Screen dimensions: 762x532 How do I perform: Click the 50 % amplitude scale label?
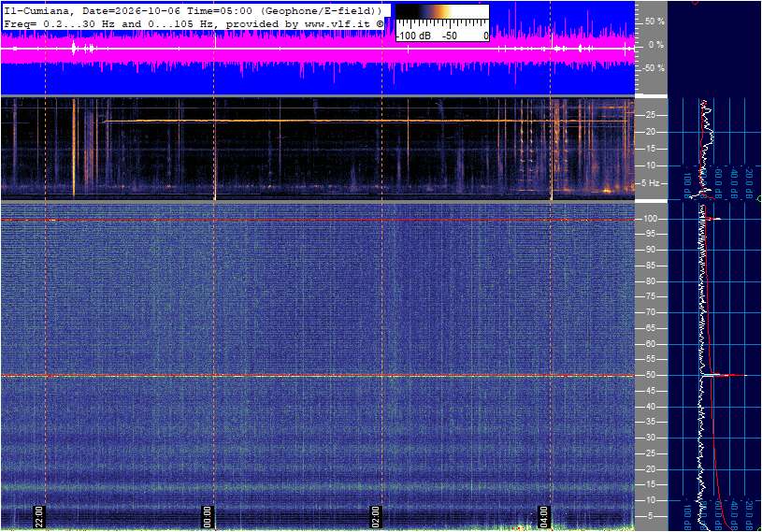pyautogui.click(x=654, y=22)
